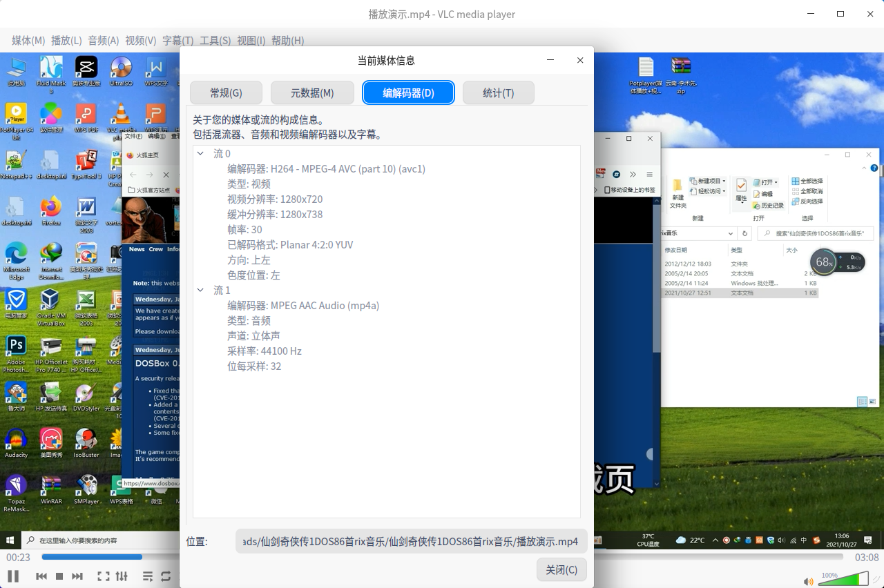Collapse the 流 1 tree node arrow
The image size is (884, 588).
point(201,290)
